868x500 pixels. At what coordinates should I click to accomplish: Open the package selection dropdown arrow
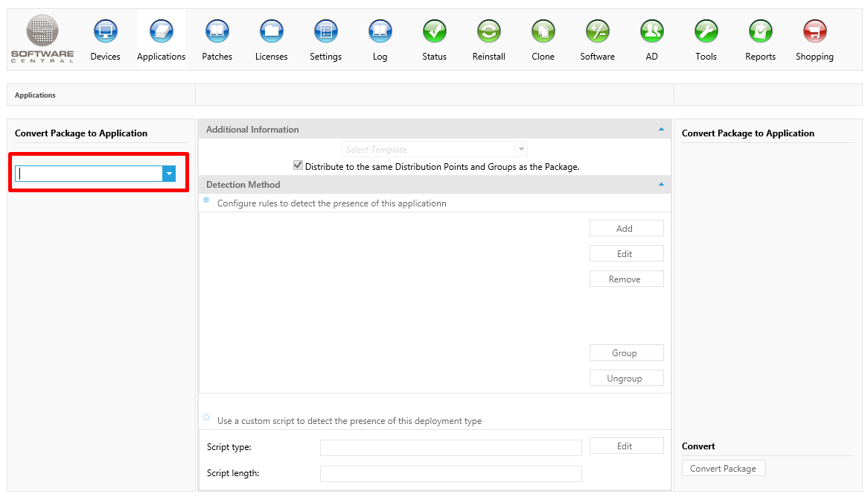click(169, 174)
